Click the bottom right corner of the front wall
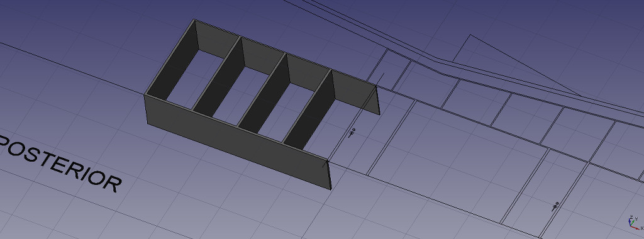The image size is (644, 239). 331,189
